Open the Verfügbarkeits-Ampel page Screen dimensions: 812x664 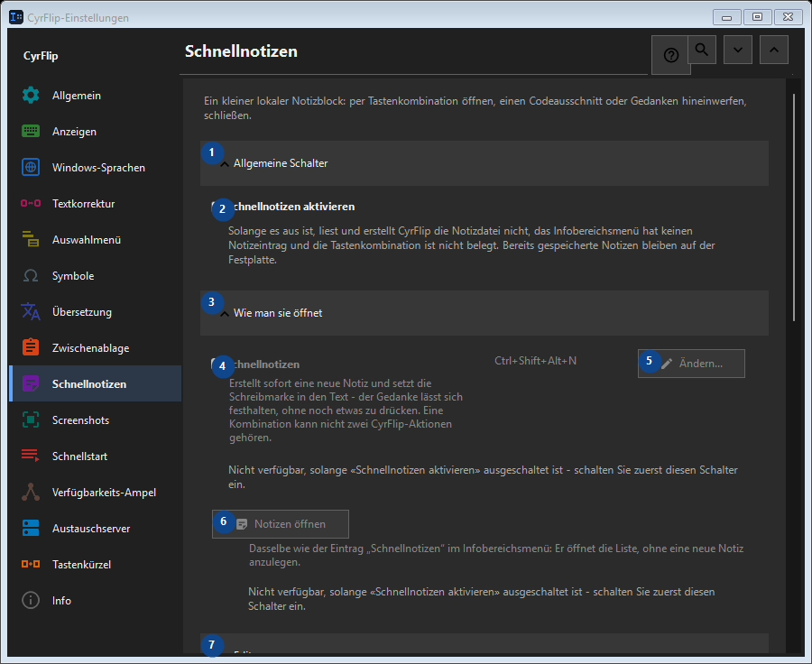pos(96,492)
